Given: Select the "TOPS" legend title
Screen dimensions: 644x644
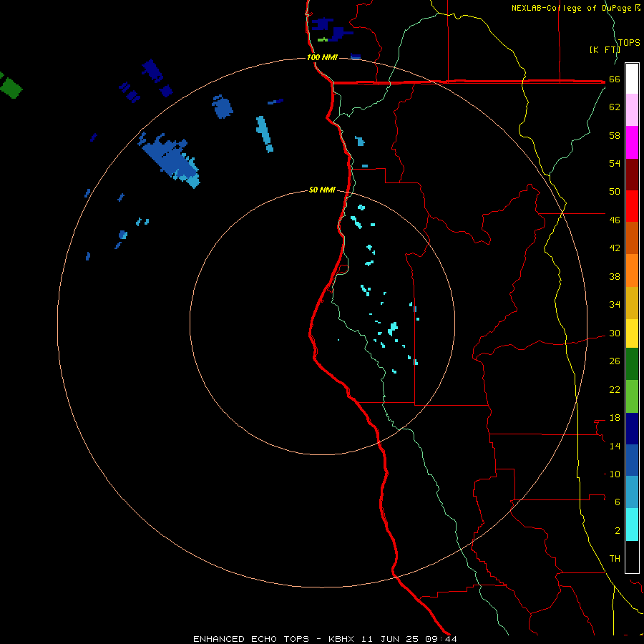Looking at the screenshot, I should coord(629,42).
